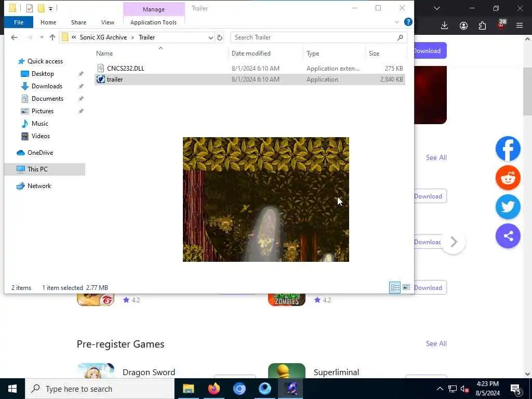Go up one folder level arrow
The width and height of the screenshot is (532, 399).
coord(52,37)
